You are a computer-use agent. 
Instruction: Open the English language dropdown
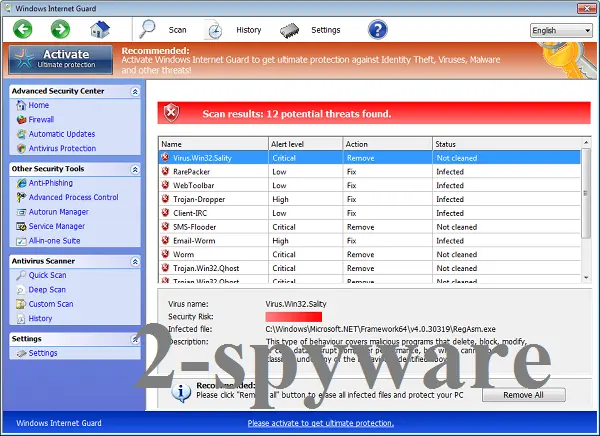561,30
